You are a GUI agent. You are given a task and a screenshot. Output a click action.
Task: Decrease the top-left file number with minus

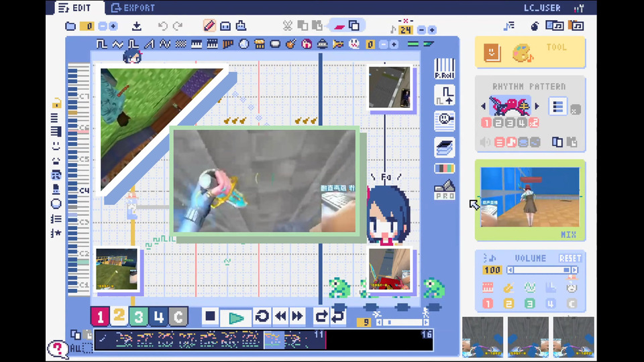103,26
